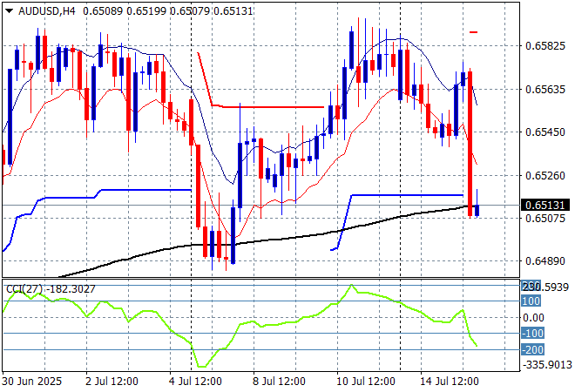Viewport: 575px width, 392px height.
Task: Click the 0.65635 price axis label
Action: tap(545, 88)
